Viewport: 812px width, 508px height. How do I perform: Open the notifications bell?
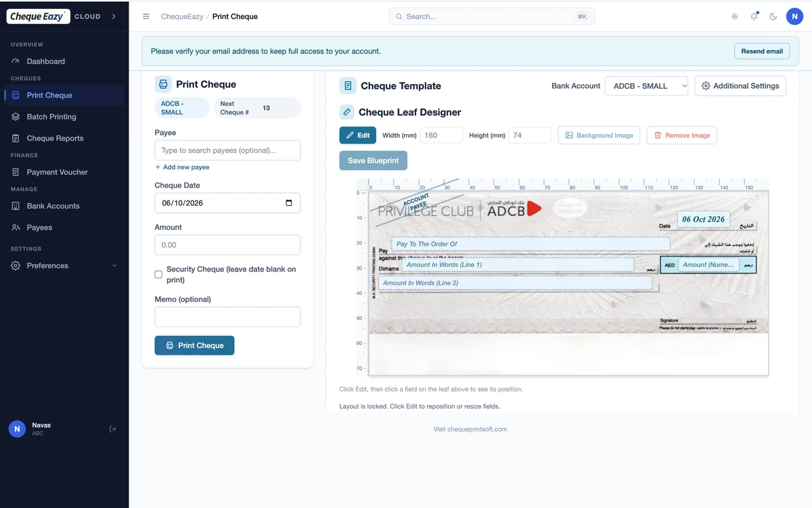pos(754,16)
